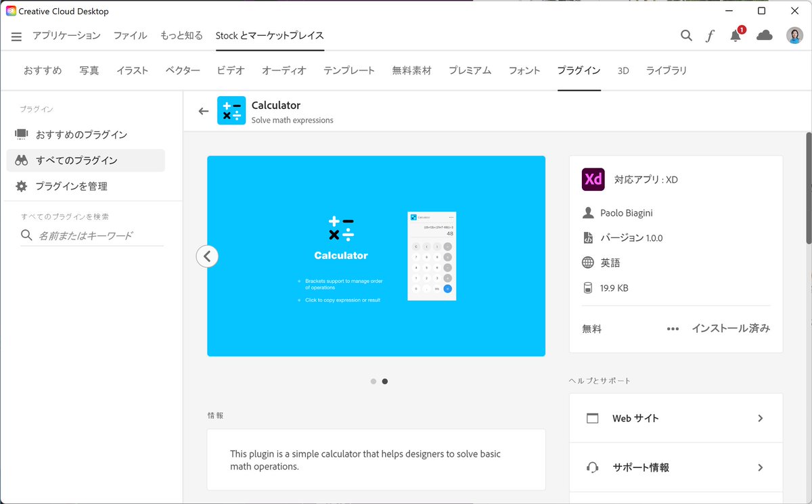Open the もっと知る menu

click(181, 36)
